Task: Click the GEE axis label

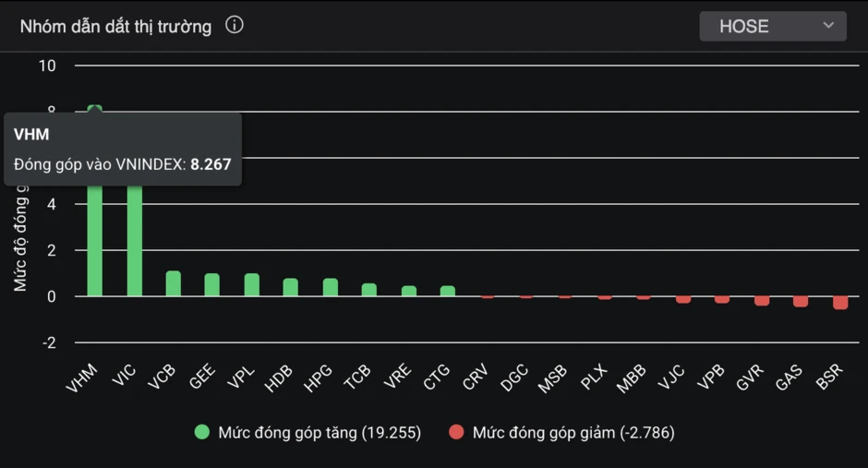Action: 201,377
